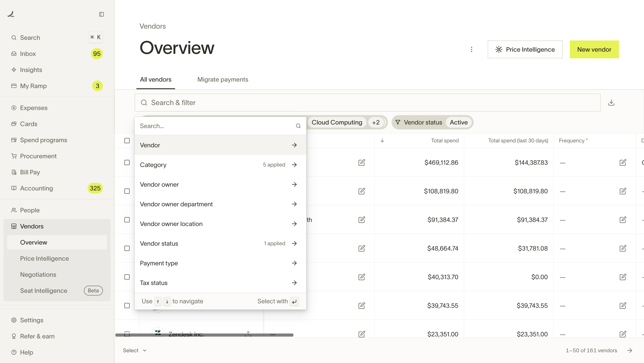Open Procurement in the sidebar
Image resolution: width=644 pixels, height=363 pixels.
coord(38,156)
